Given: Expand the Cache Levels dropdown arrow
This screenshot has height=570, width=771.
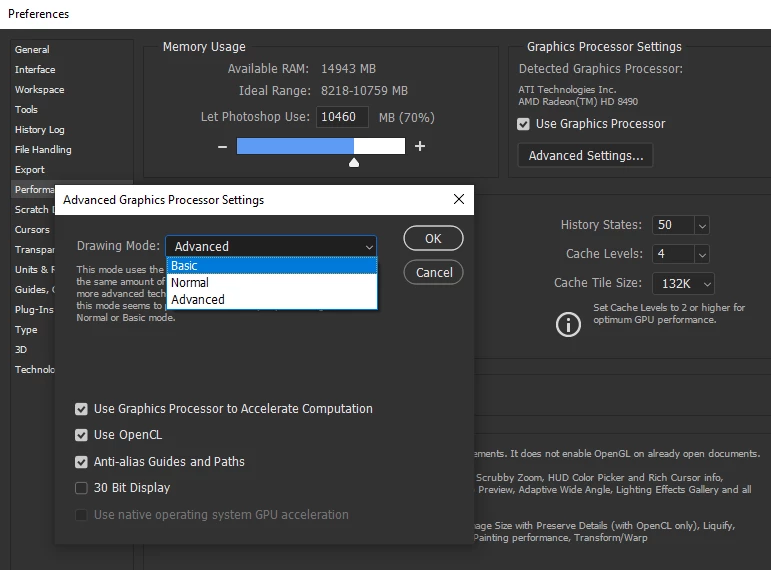Looking at the screenshot, I should point(702,255).
